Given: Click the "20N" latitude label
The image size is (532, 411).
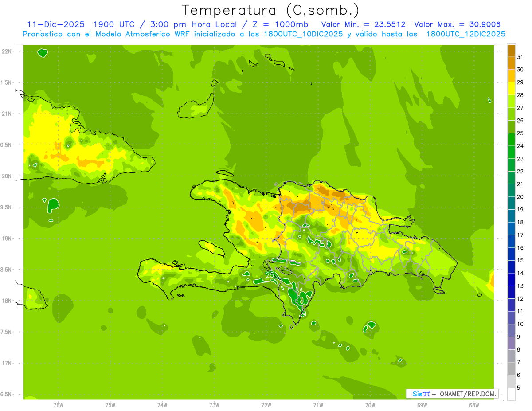Looking at the screenshot, I should (x=7, y=176).
